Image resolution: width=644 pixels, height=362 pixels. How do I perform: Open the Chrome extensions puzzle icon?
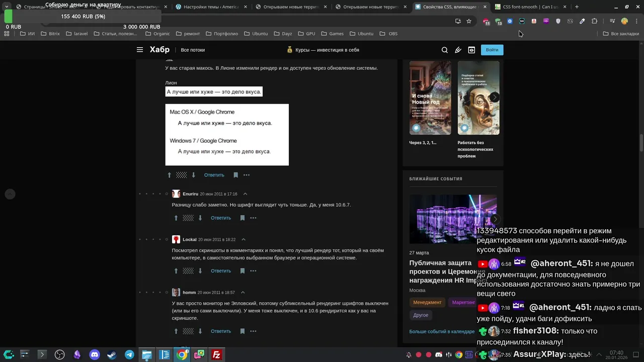(x=595, y=21)
